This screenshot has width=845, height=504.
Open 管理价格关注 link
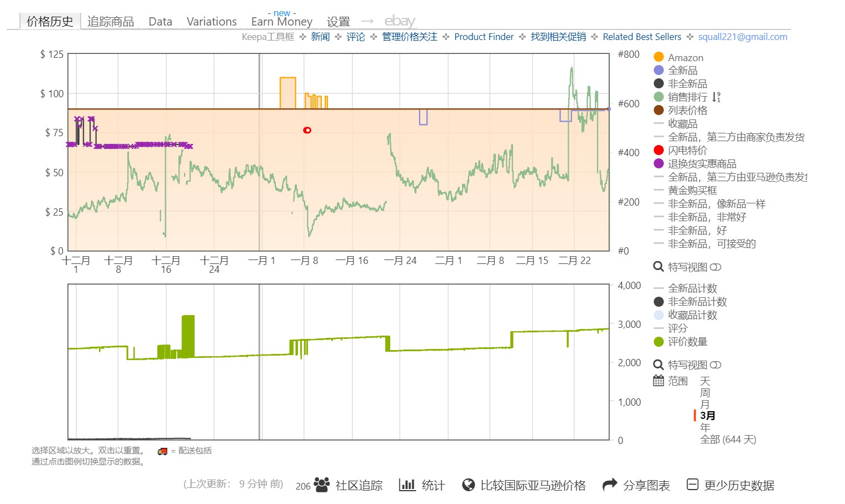pos(410,37)
